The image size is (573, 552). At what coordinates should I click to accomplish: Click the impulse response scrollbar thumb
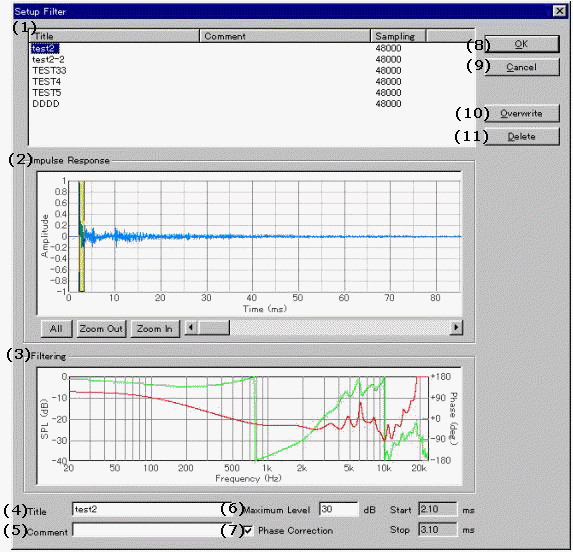213,327
